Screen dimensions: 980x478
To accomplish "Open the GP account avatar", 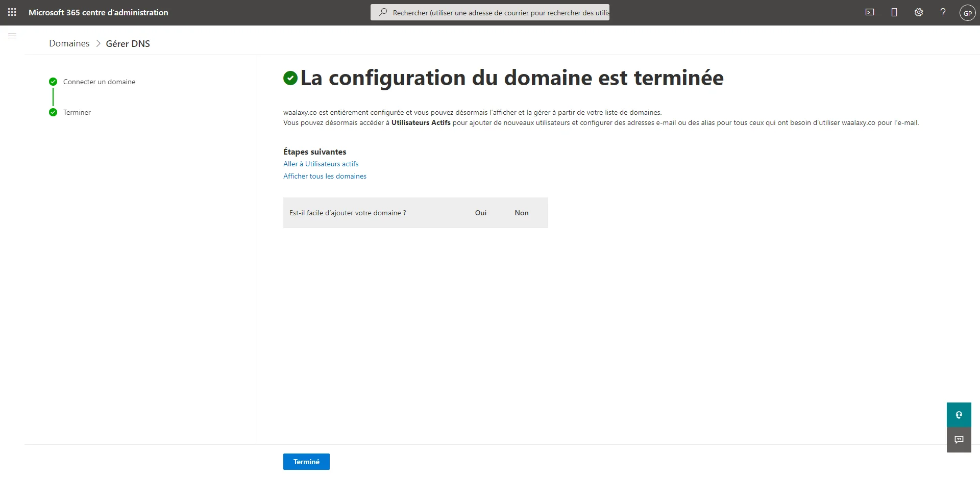I will point(967,13).
